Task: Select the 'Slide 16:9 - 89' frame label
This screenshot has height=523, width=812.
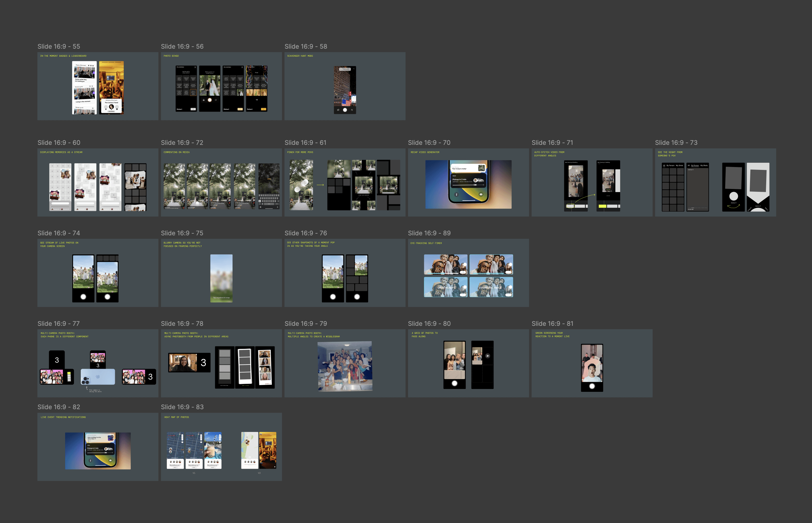Action: click(x=429, y=233)
